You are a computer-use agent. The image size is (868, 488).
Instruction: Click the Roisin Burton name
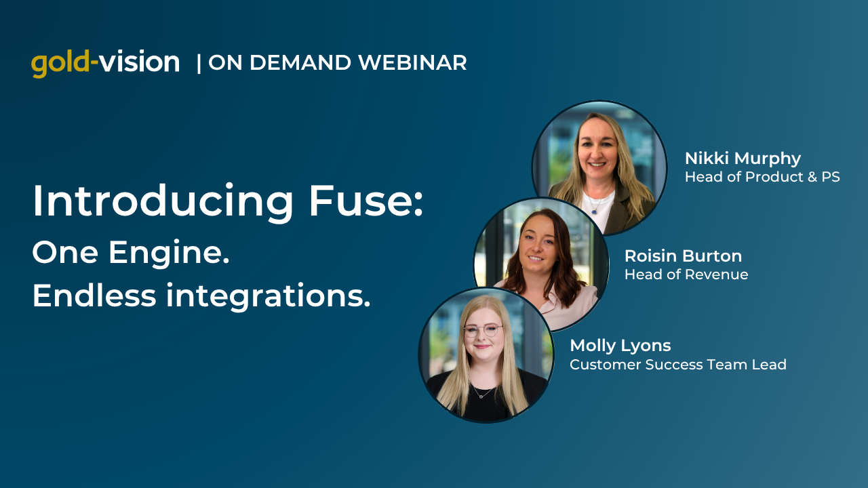coord(683,256)
